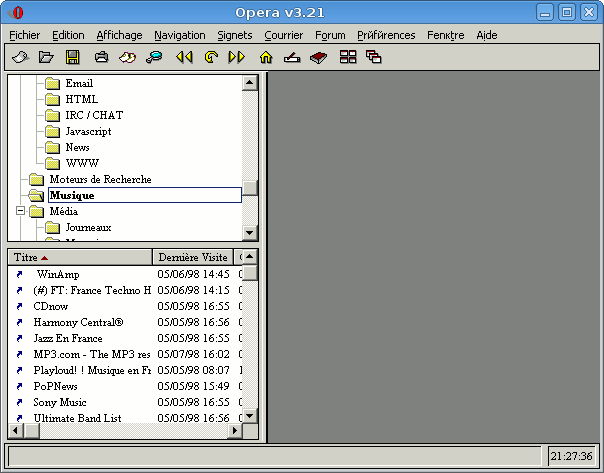Click the folder icon next to WWW

click(52, 164)
